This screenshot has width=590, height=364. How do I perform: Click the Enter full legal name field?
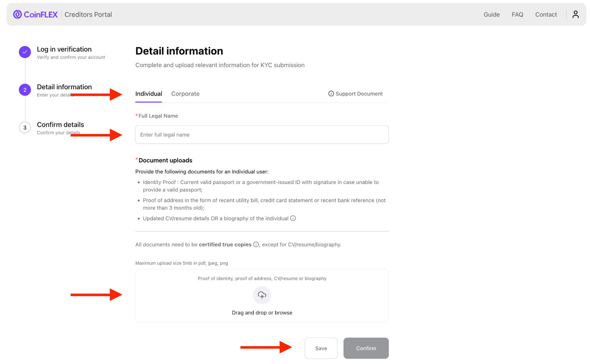pyautogui.click(x=262, y=134)
